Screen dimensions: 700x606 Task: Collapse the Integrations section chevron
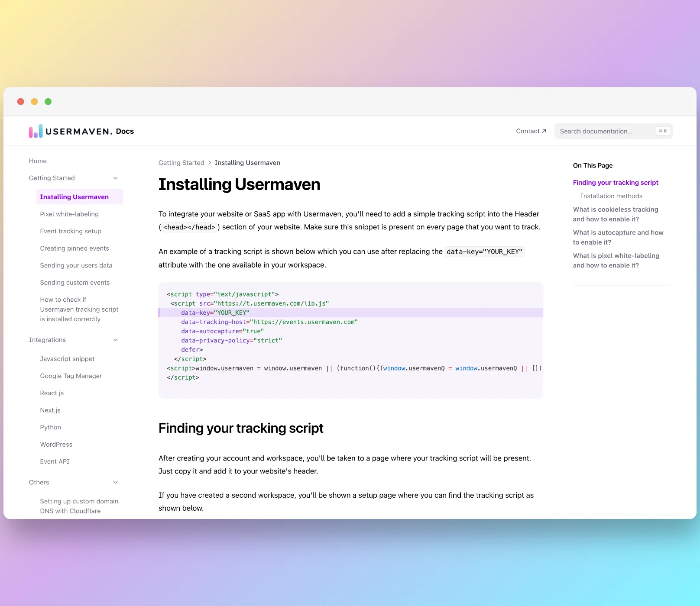pyautogui.click(x=116, y=340)
